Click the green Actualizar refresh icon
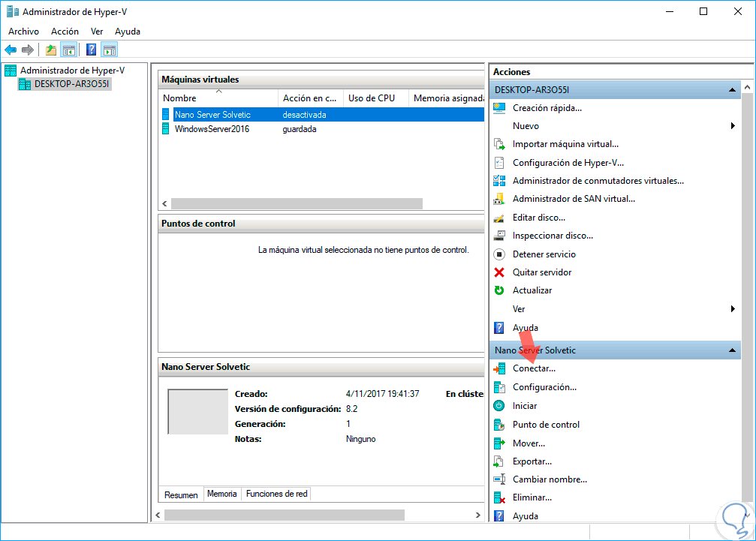 pos(499,290)
